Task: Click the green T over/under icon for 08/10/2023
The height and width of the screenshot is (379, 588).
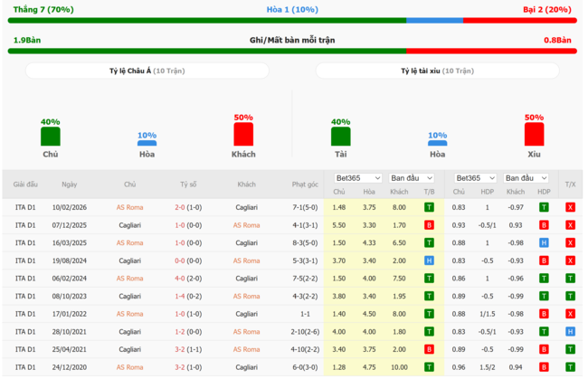Action: 571,296
